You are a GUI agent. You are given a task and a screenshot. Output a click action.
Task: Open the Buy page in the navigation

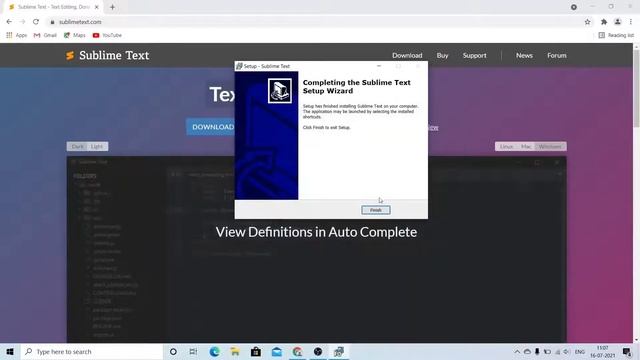[x=442, y=56]
